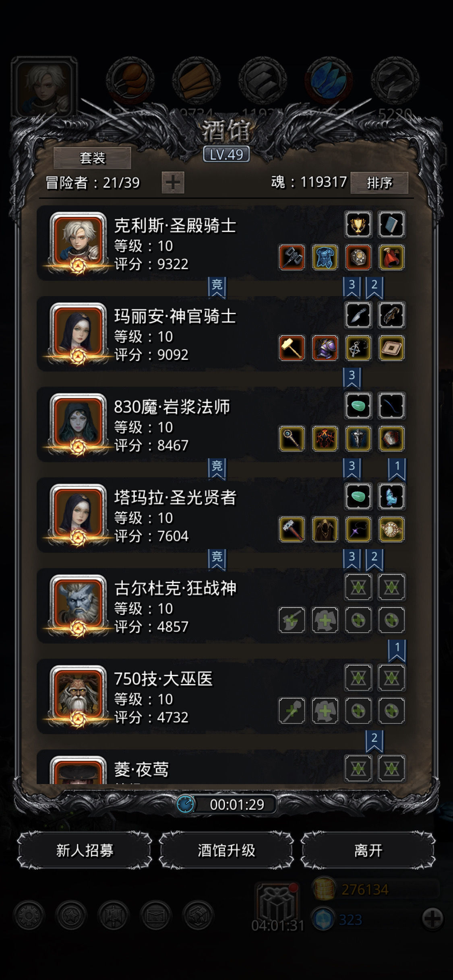The height and width of the screenshot is (980, 453).
Task: Leave the tavern with 离开
Action: coord(368,850)
